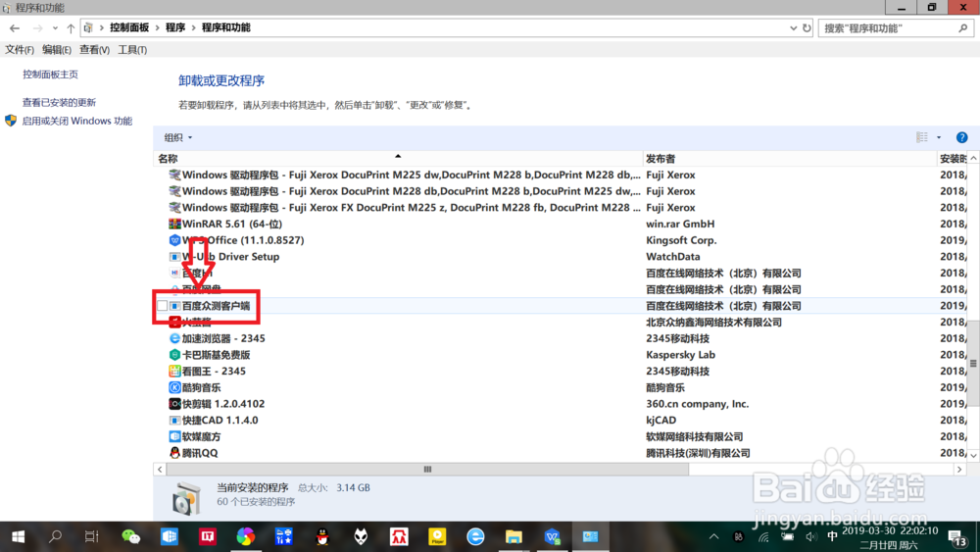This screenshot has width=980, height=552.
Task: Click publisher 360.cn company, Inc. cell
Action: pos(698,404)
